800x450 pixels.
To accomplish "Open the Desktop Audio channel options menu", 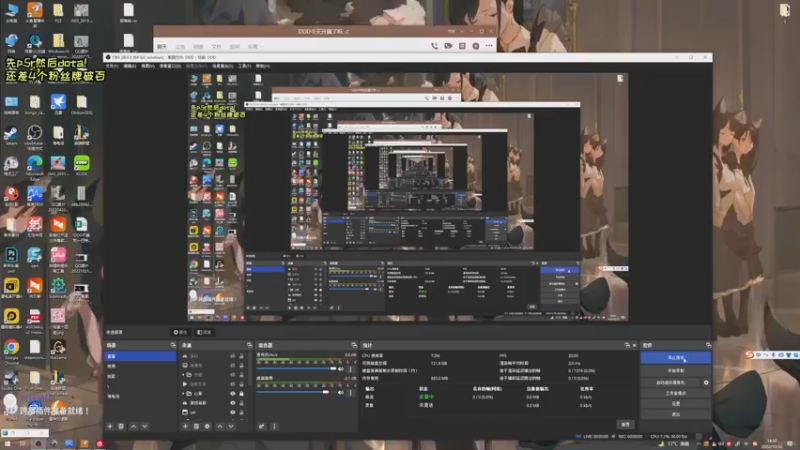I will click(x=350, y=392).
